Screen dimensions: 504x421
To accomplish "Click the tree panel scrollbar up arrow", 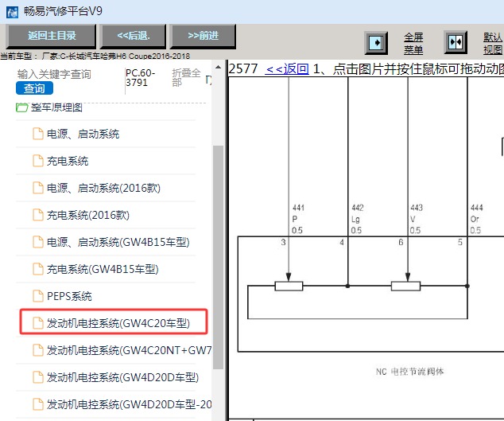I will tap(219, 68).
